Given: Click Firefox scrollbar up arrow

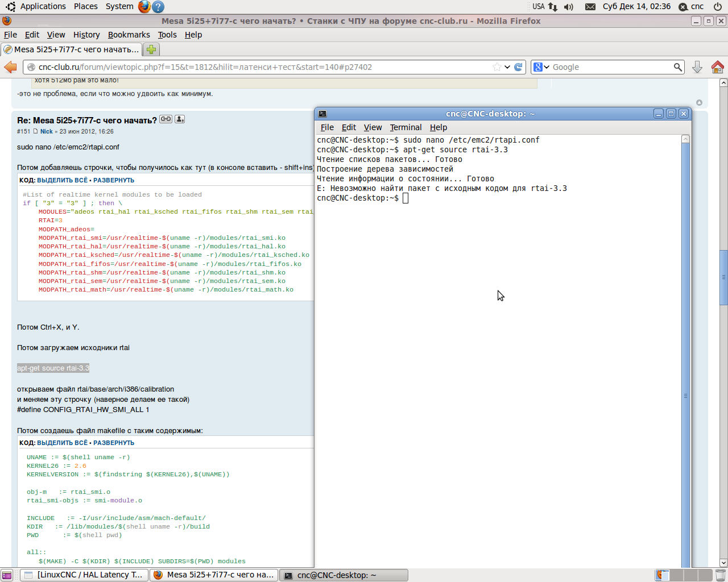Looking at the screenshot, I should [723, 83].
